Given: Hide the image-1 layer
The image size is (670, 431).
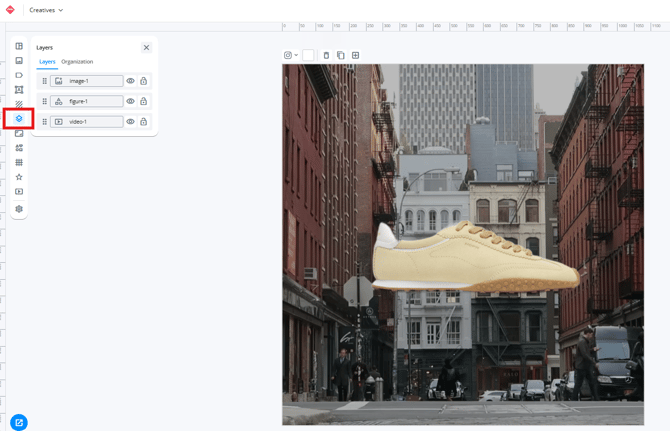Looking at the screenshot, I should pos(130,81).
